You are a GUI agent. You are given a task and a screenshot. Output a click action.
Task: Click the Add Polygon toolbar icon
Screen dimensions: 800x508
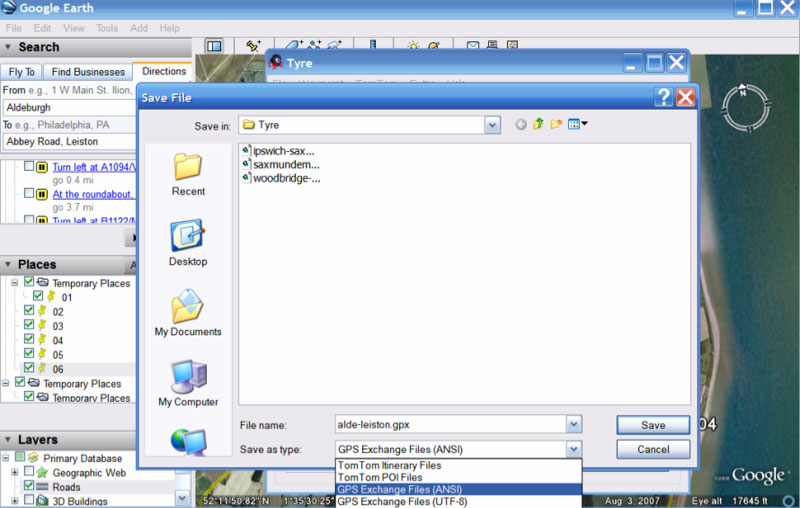point(294,45)
